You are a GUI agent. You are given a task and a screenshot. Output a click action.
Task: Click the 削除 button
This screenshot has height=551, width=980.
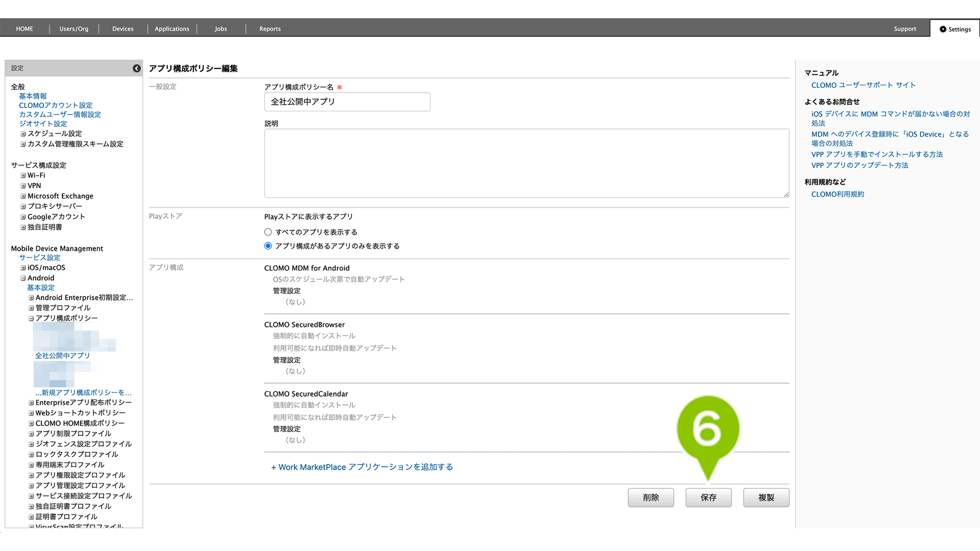pos(651,498)
